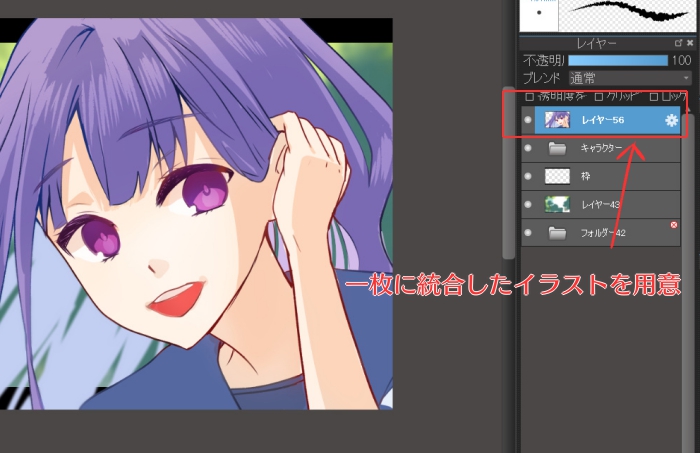Close the レイヤー panel

[x=689, y=44]
